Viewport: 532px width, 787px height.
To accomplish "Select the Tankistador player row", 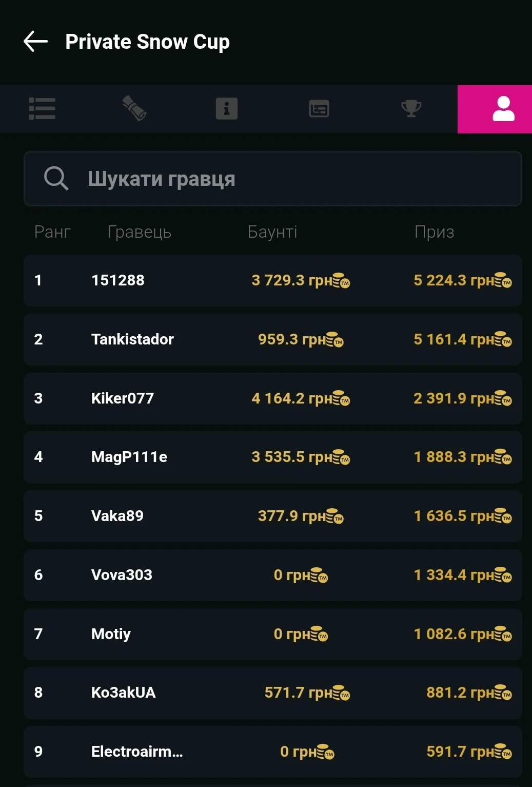I will [272, 339].
